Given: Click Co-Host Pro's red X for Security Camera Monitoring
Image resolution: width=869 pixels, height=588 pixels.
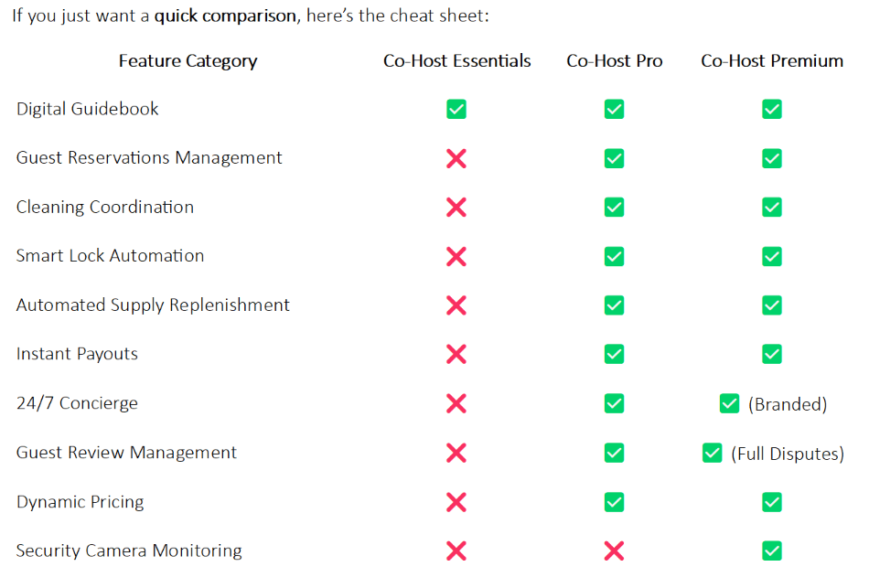Looking at the screenshot, I should pyautogui.click(x=615, y=551).
